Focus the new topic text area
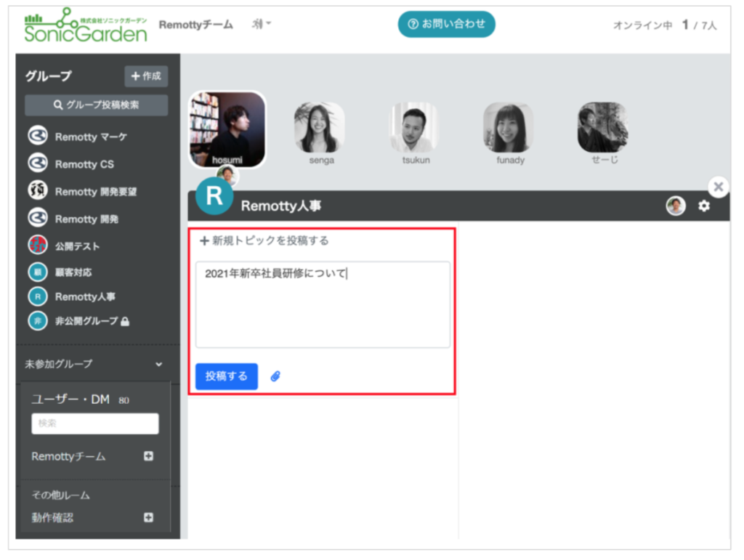The height and width of the screenshot is (560, 744). click(323, 304)
